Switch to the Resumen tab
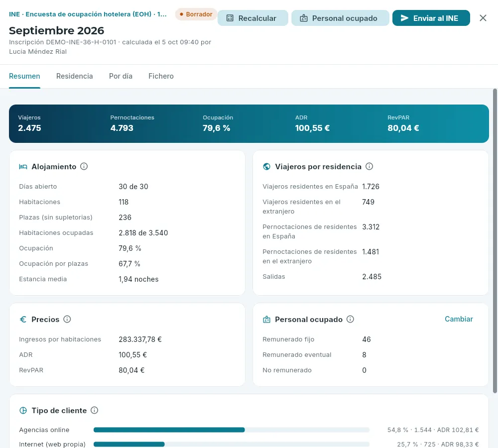This screenshot has width=498, height=448. pyautogui.click(x=24, y=76)
